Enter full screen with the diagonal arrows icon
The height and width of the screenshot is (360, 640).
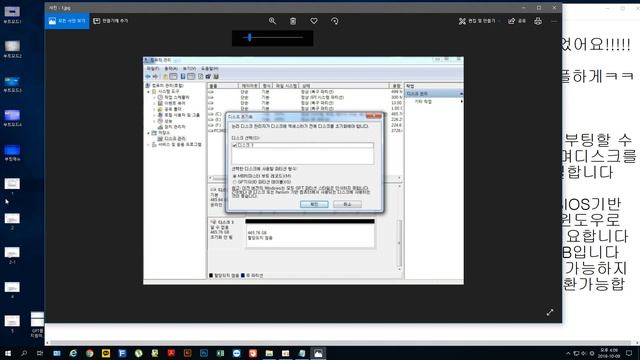(x=550, y=312)
